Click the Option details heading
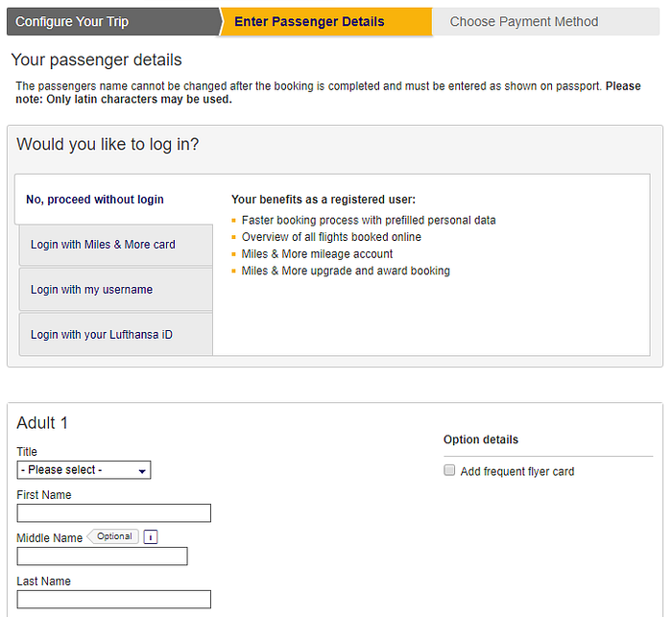Viewport: 672px width, 617px height. click(x=481, y=439)
